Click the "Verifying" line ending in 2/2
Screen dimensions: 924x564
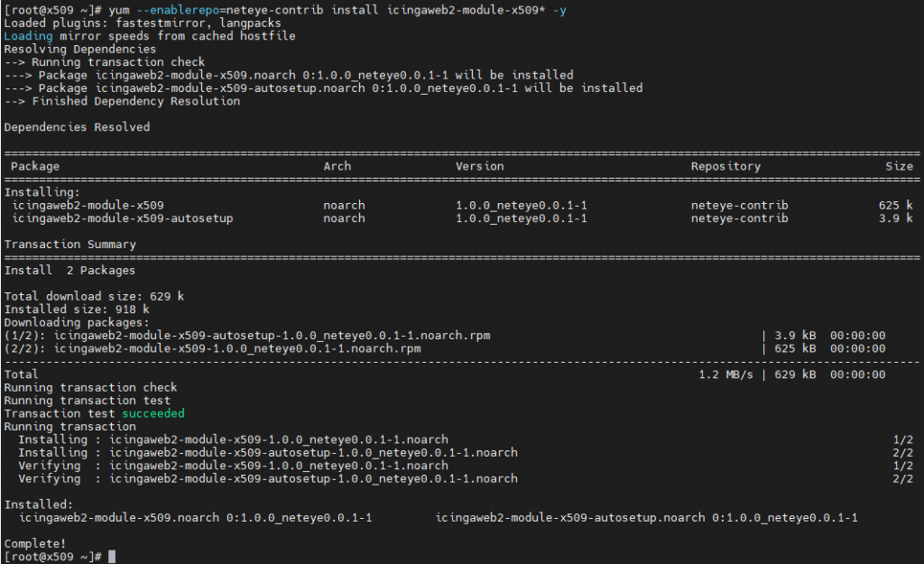click(466, 478)
